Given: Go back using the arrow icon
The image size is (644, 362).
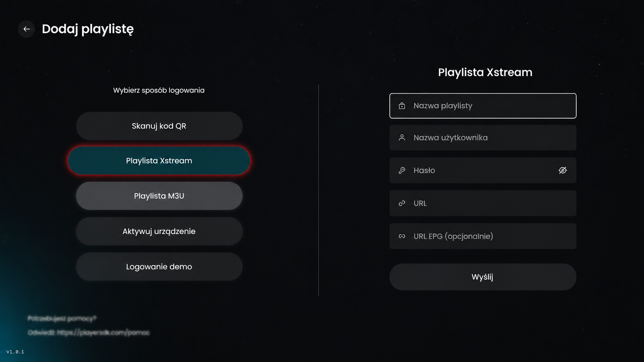Looking at the screenshot, I should tap(26, 29).
